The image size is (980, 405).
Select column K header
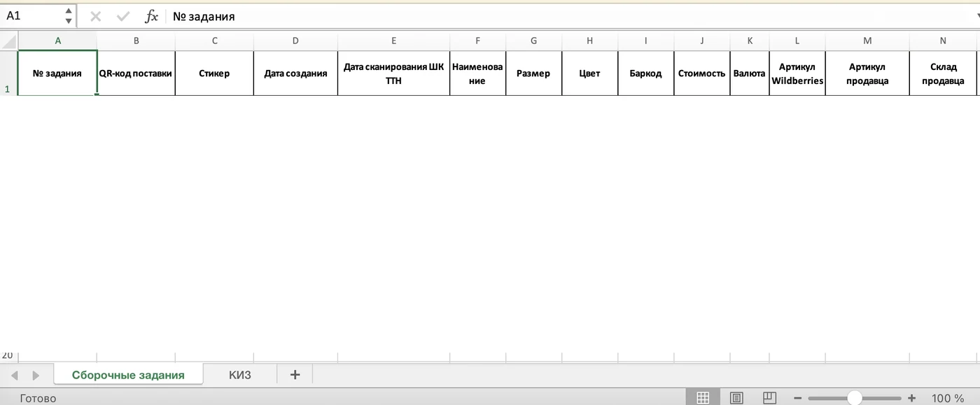pos(749,41)
